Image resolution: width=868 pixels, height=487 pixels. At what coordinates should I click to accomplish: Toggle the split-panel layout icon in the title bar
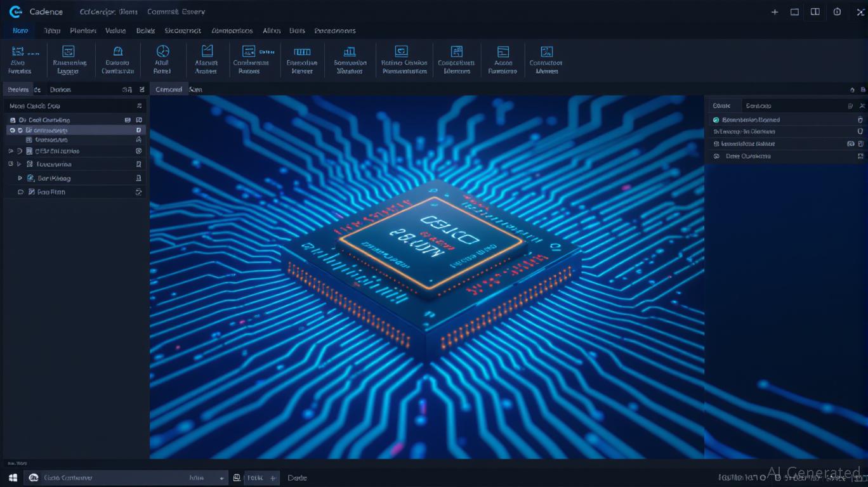pos(815,12)
